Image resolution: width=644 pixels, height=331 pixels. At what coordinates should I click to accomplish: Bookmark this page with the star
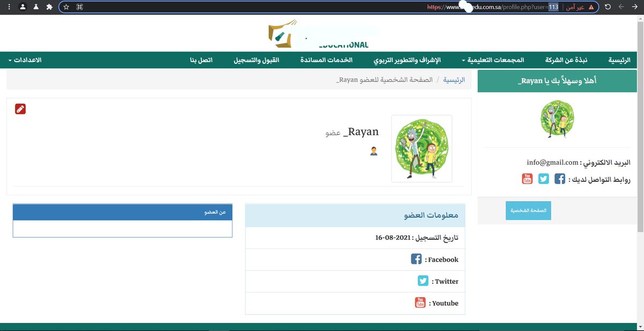pyautogui.click(x=66, y=7)
